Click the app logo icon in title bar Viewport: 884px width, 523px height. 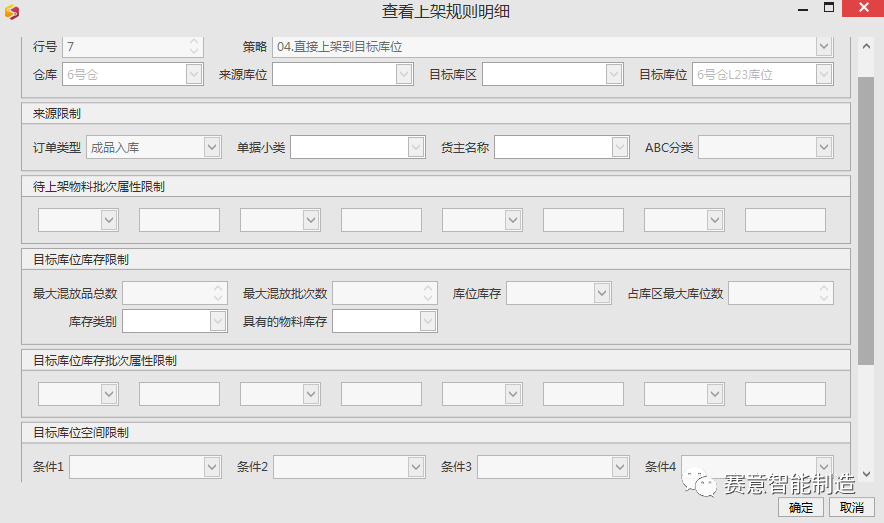[x=12, y=11]
